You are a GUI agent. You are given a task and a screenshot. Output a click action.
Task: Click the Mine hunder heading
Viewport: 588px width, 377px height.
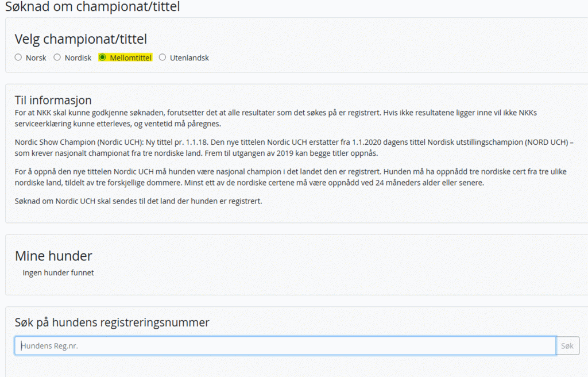53,256
